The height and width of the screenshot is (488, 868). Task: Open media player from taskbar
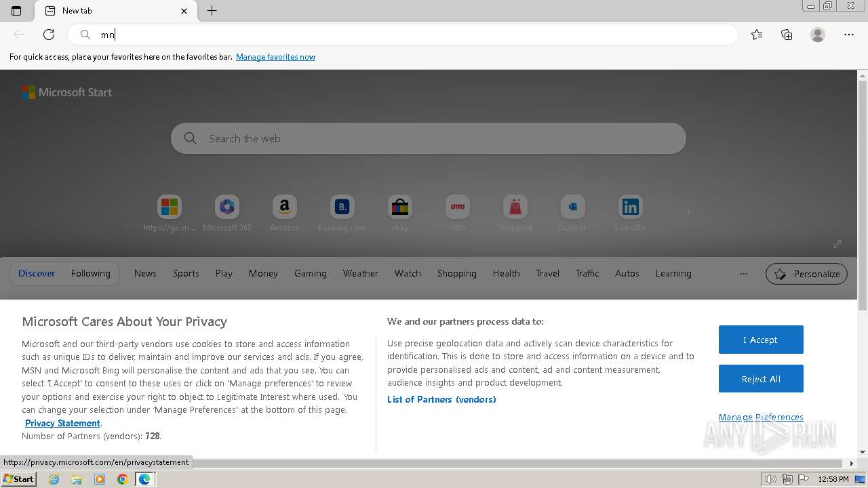coord(100,479)
